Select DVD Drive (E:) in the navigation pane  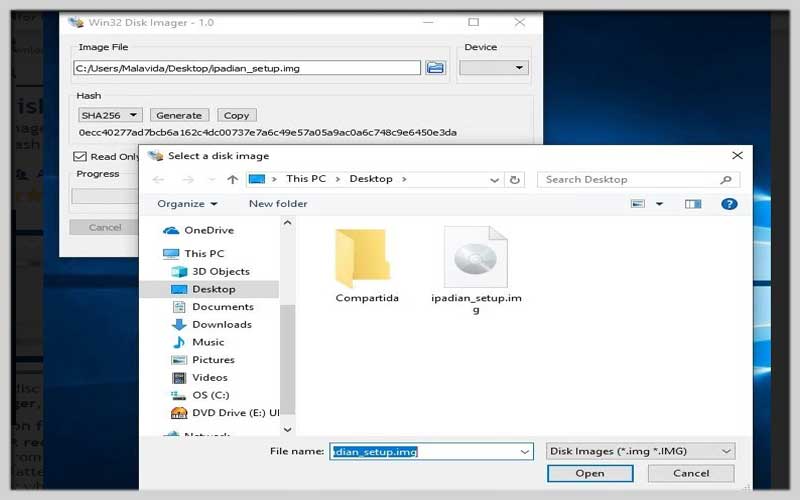point(225,413)
